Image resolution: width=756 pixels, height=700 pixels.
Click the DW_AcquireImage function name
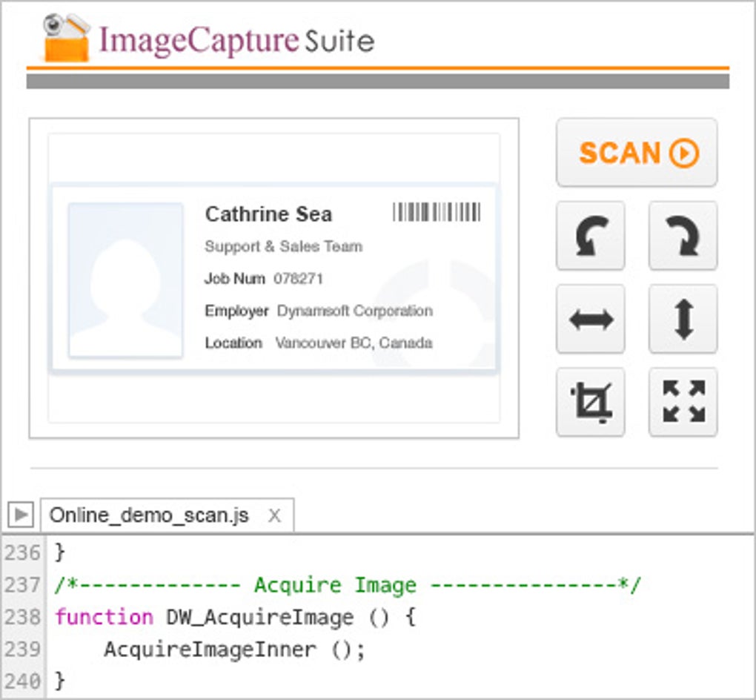point(259,617)
